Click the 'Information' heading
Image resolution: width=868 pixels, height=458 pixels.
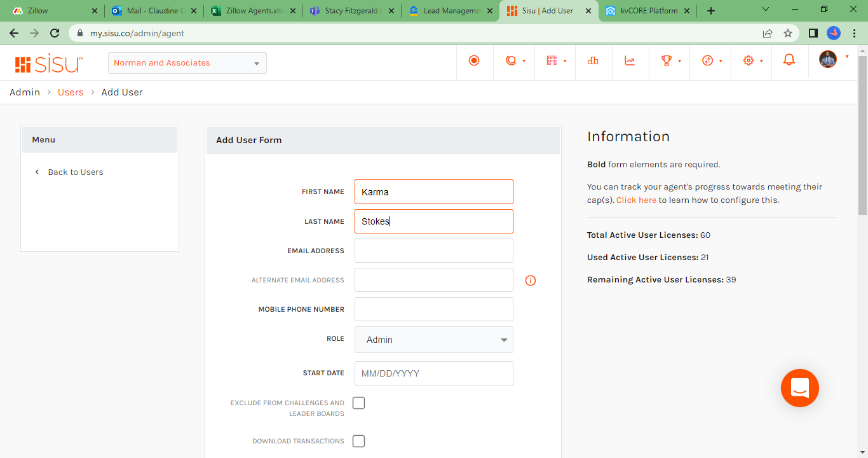tap(628, 137)
